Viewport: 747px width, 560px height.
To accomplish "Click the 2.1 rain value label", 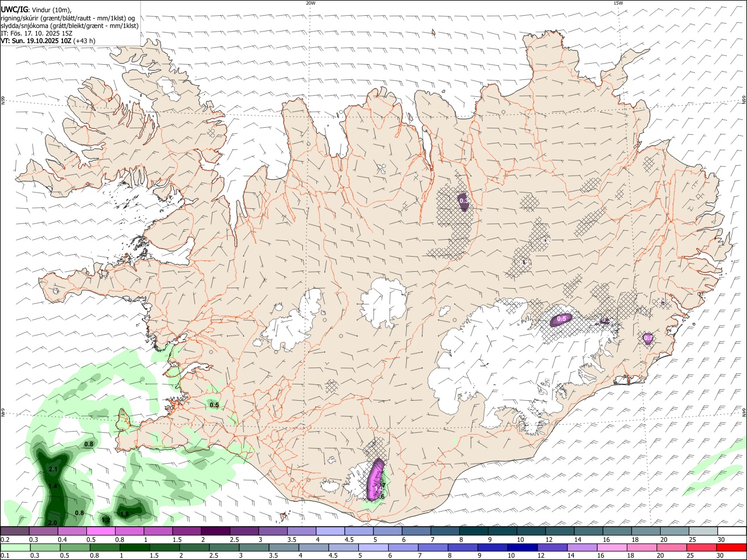I will click(53, 470).
